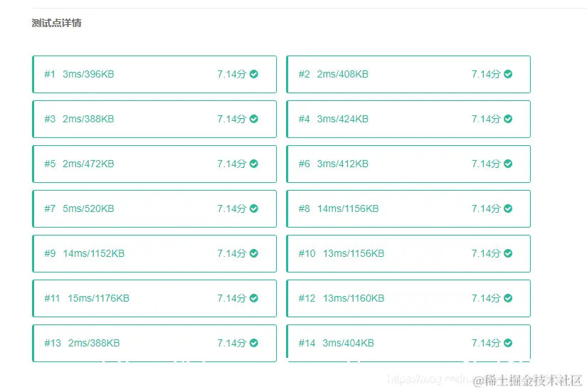Select the "14ms/1152KB" text of test #9

click(94, 253)
